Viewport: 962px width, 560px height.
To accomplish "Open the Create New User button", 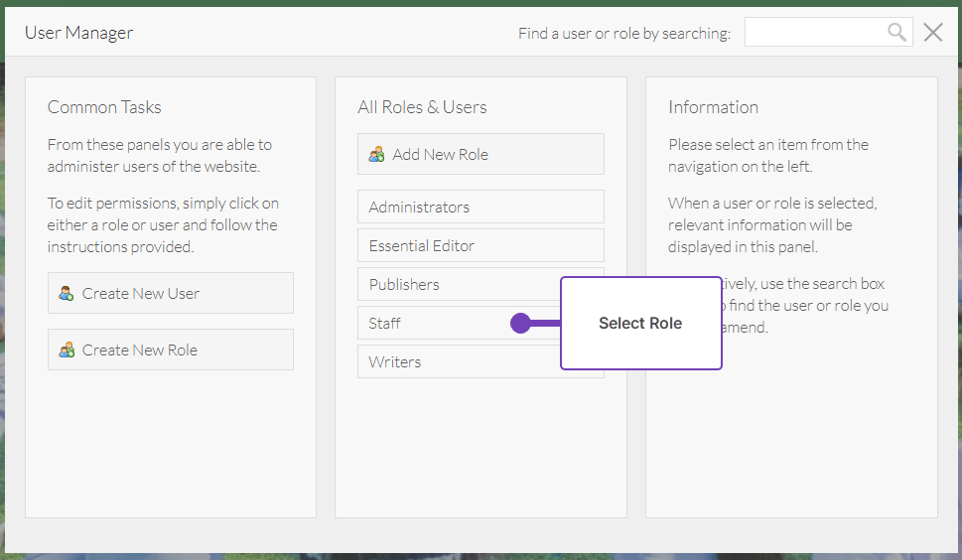I will tap(170, 293).
